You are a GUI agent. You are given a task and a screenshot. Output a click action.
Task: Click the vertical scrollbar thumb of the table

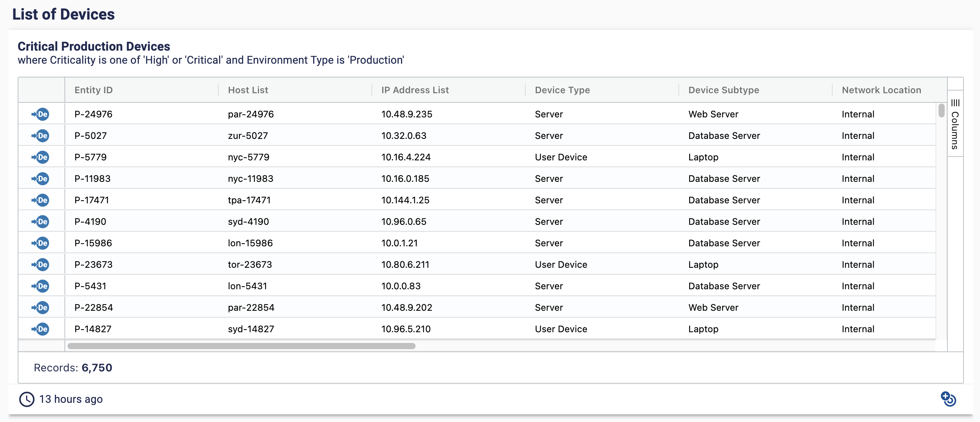tap(942, 110)
